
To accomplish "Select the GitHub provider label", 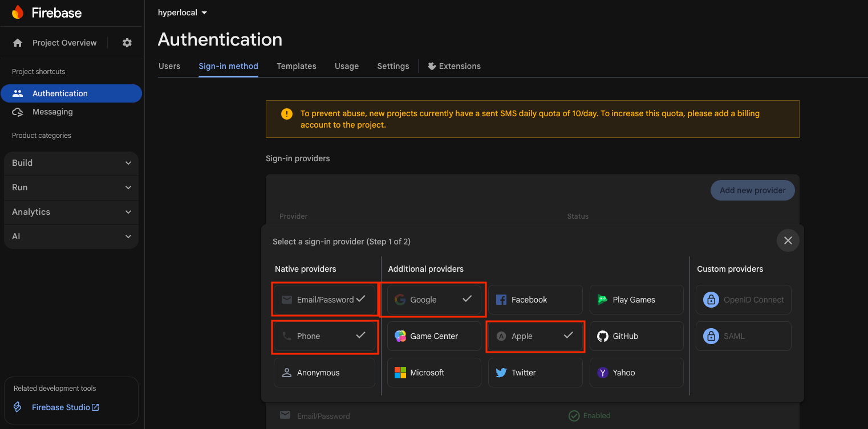I will click(x=625, y=336).
